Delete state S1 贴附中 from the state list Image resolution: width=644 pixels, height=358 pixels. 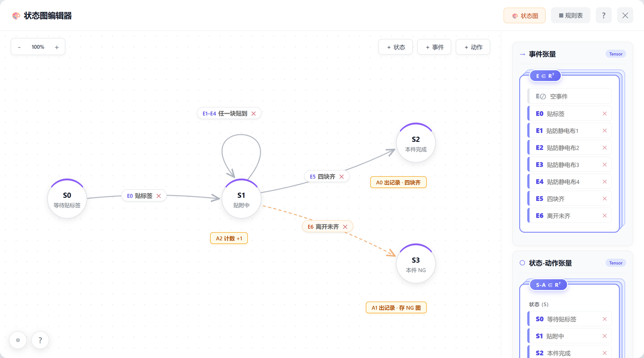pyautogui.click(x=605, y=336)
